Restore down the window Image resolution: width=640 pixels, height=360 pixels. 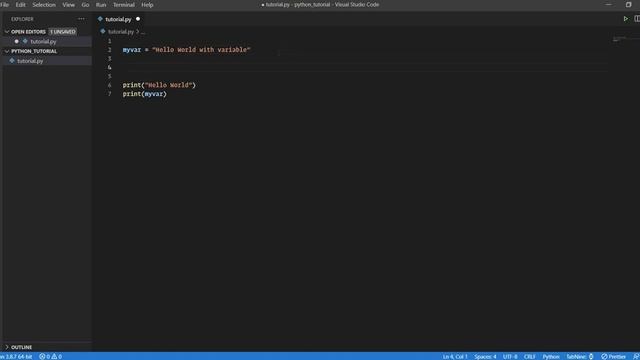(x=629, y=4)
